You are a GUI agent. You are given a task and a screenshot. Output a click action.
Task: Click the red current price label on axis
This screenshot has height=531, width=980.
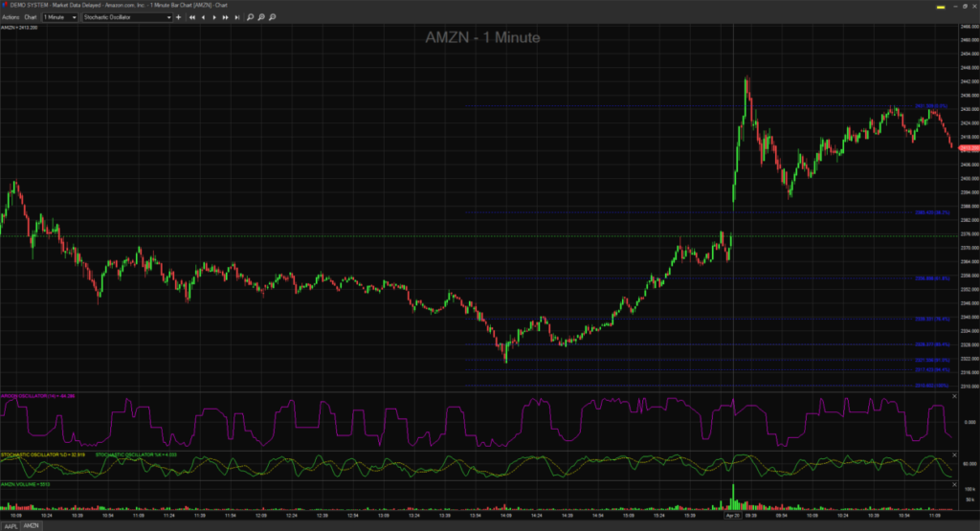(x=968, y=149)
